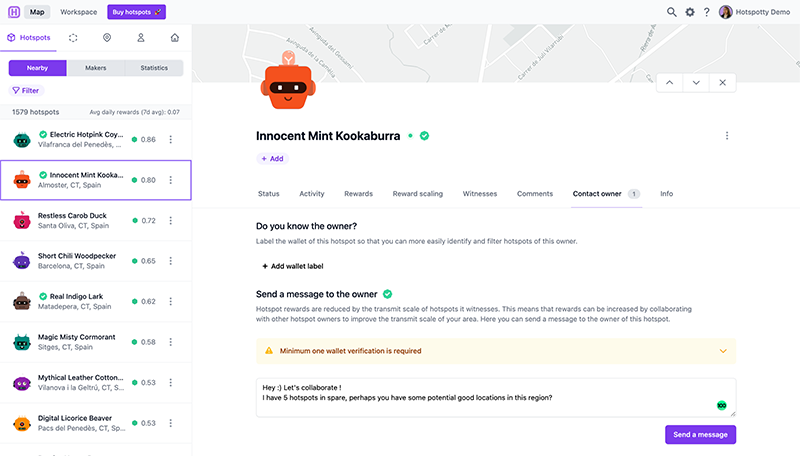Click the Buy hotspots button
Screen dimensions: 800x456
click(136, 12)
